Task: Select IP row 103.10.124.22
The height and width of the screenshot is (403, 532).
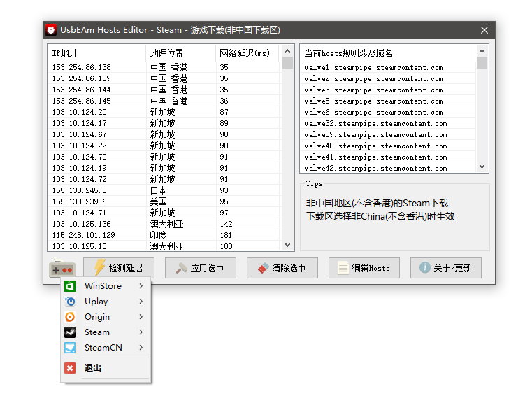Action: coord(164,146)
